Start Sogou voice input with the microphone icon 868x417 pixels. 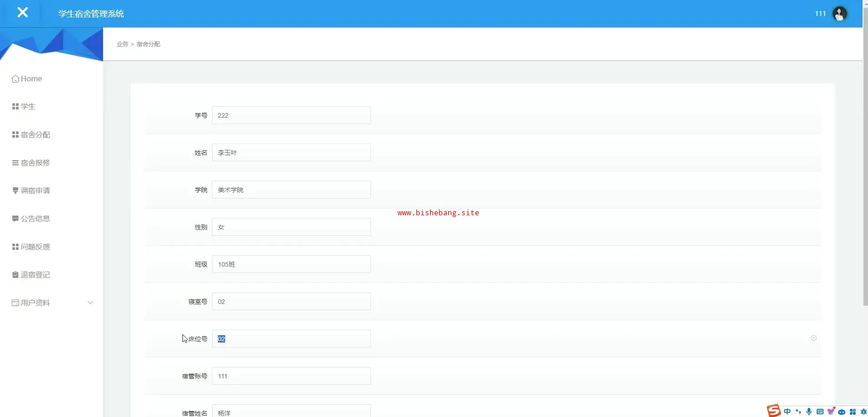click(809, 412)
